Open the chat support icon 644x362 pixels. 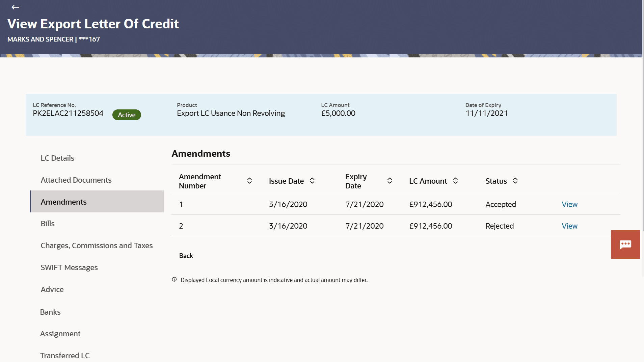[x=625, y=244]
